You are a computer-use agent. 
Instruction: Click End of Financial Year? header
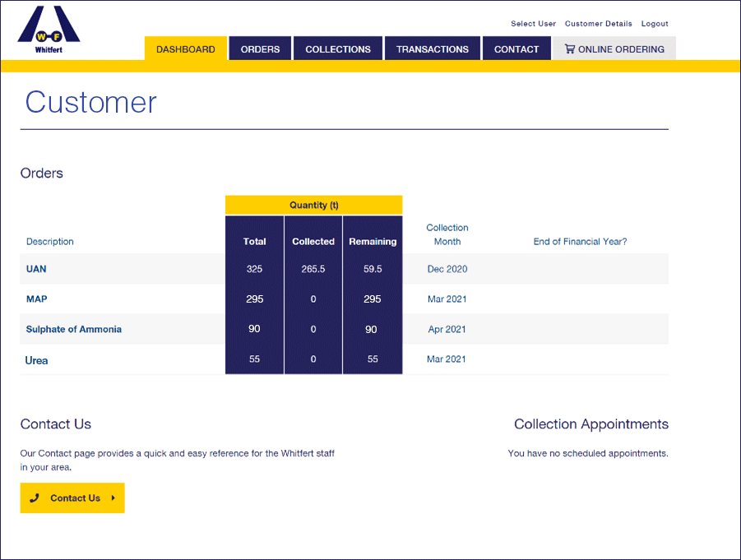tap(580, 242)
